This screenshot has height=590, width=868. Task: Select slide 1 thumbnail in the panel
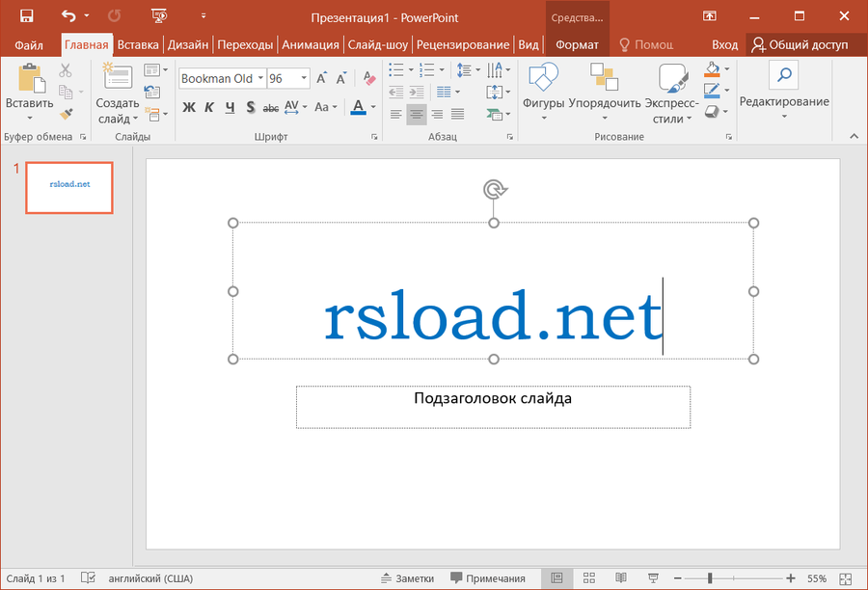click(x=68, y=187)
